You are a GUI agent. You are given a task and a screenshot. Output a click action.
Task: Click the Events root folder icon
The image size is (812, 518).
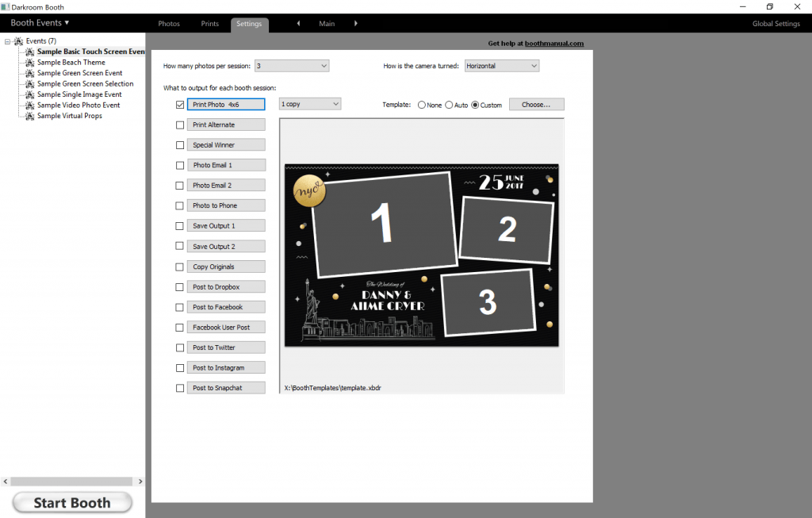[x=19, y=41]
